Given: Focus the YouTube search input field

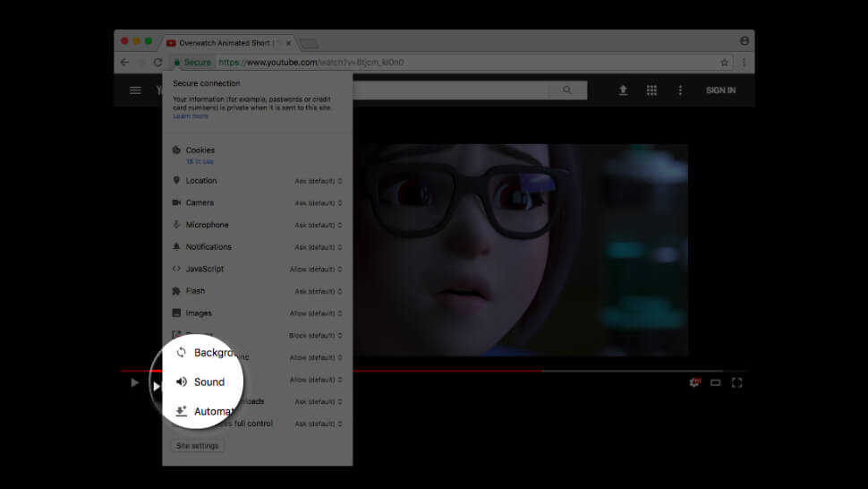Looking at the screenshot, I should coord(451,90).
